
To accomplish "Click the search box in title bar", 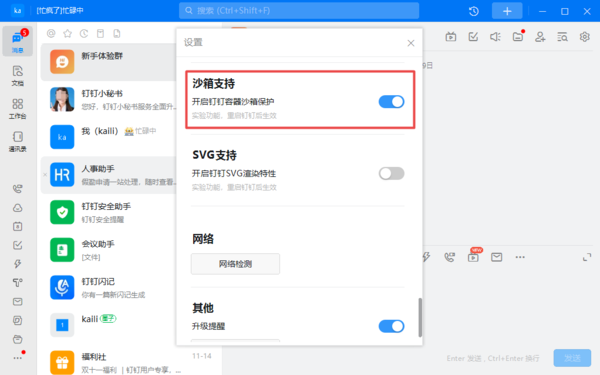I will (x=299, y=11).
